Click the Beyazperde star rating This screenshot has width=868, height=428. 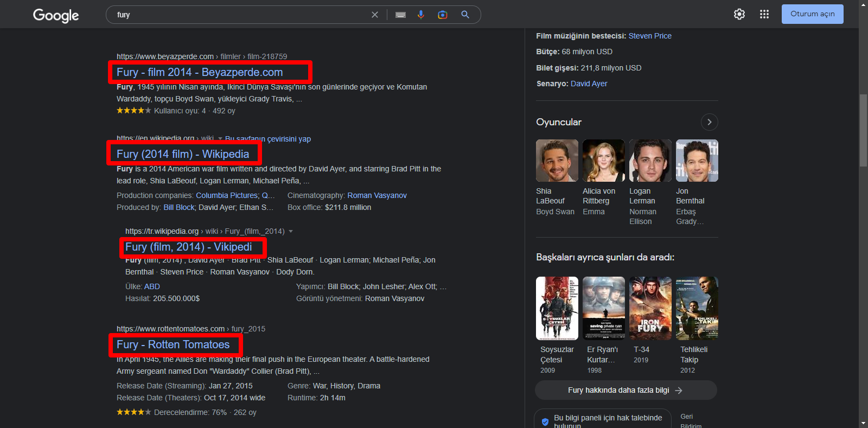tap(133, 111)
